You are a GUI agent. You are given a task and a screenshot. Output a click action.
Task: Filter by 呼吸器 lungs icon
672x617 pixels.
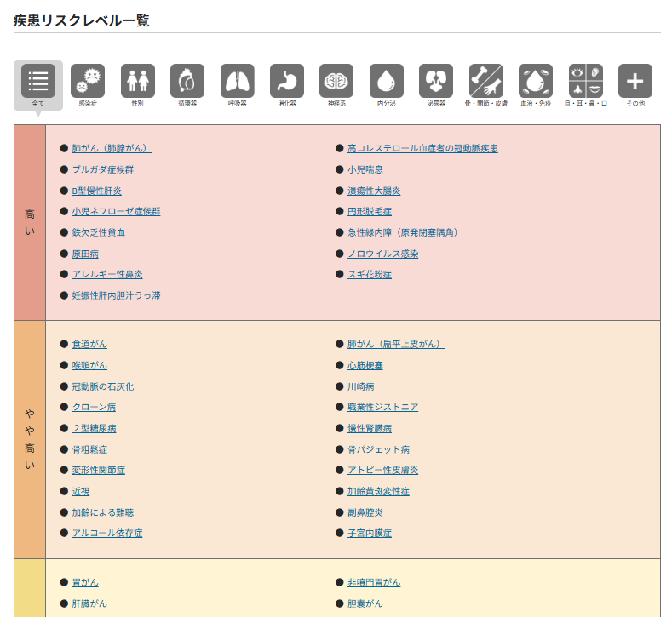coord(237,81)
